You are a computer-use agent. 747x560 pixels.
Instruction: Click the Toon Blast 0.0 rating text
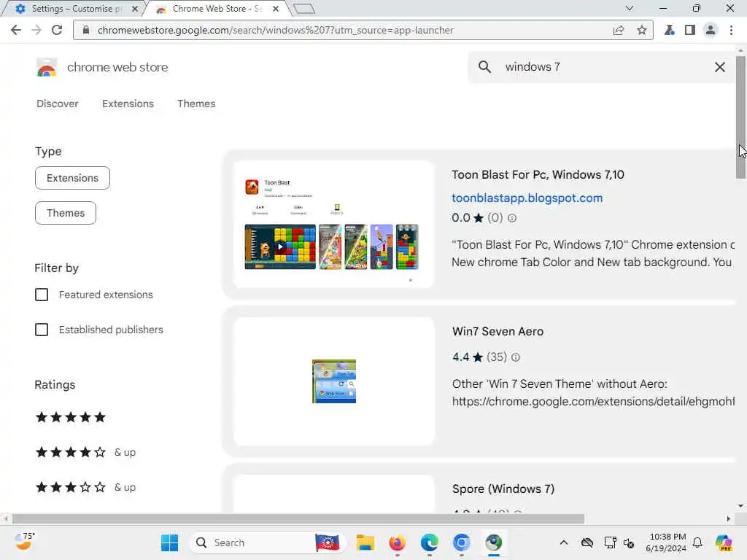click(x=461, y=218)
